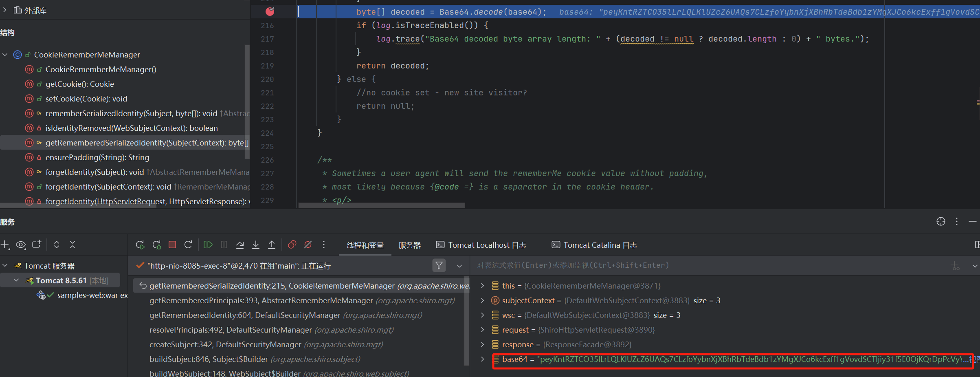Click the Step Into icon

[x=256, y=245]
